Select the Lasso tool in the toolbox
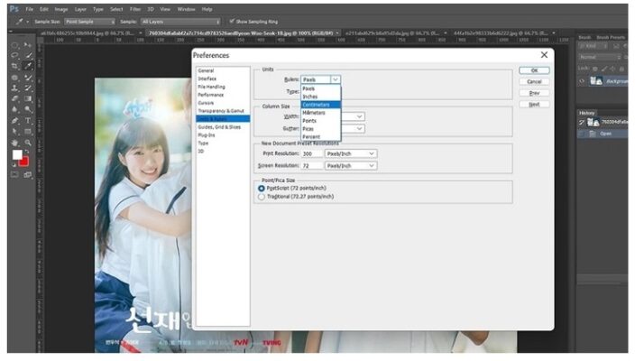Screen dimensions: 644x361 15,55
